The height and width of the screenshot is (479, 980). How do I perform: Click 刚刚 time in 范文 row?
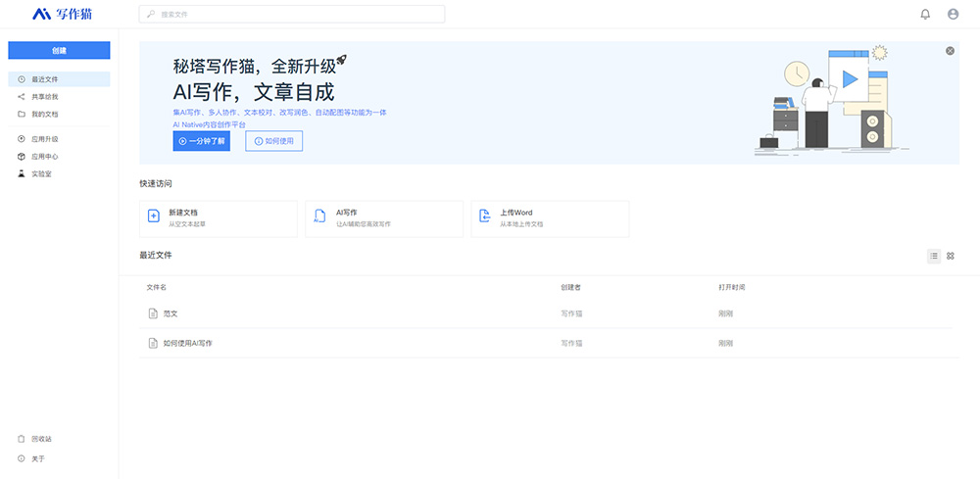point(725,313)
